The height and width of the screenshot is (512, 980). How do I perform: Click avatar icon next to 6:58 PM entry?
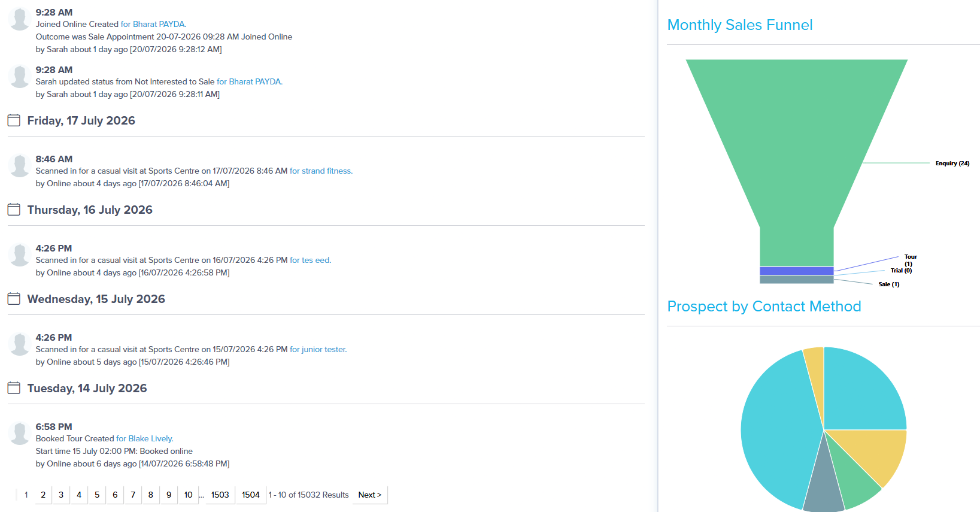[19, 434]
